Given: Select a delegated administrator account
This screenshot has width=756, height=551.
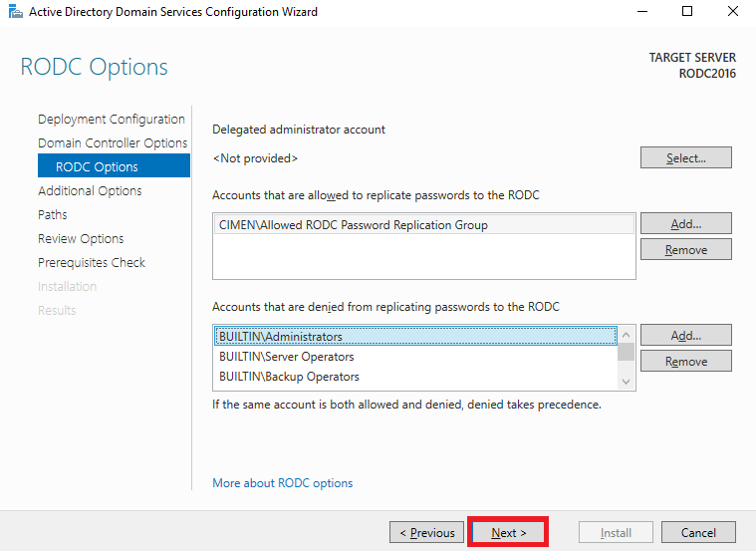Looking at the screenshot, I should point(685,157).
